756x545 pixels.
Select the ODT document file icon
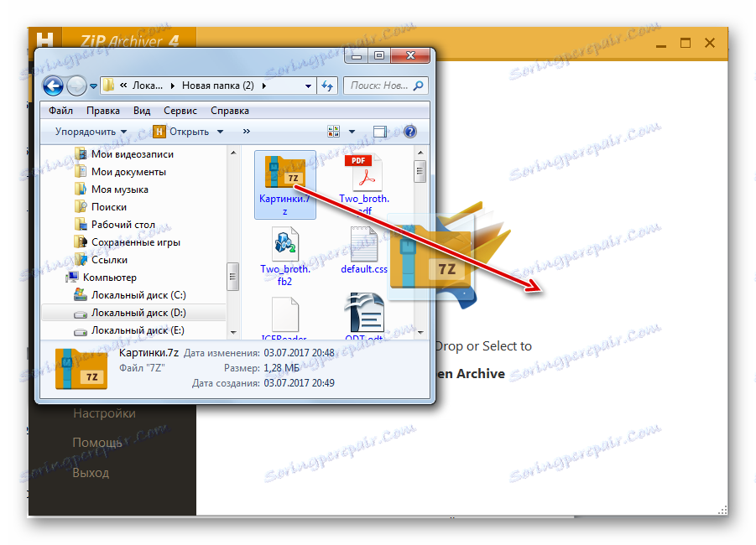tap(364, 314)
